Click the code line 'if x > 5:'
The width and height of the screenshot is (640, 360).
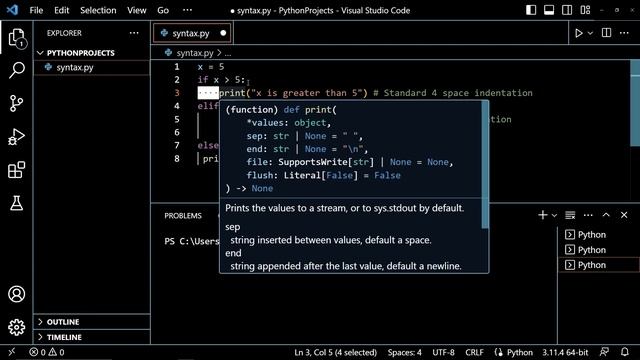point(222,80)
